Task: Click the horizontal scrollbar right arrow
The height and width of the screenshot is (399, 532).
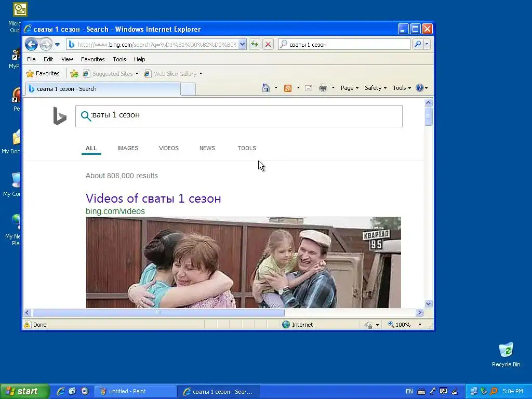Action: (x=419, y=312)
